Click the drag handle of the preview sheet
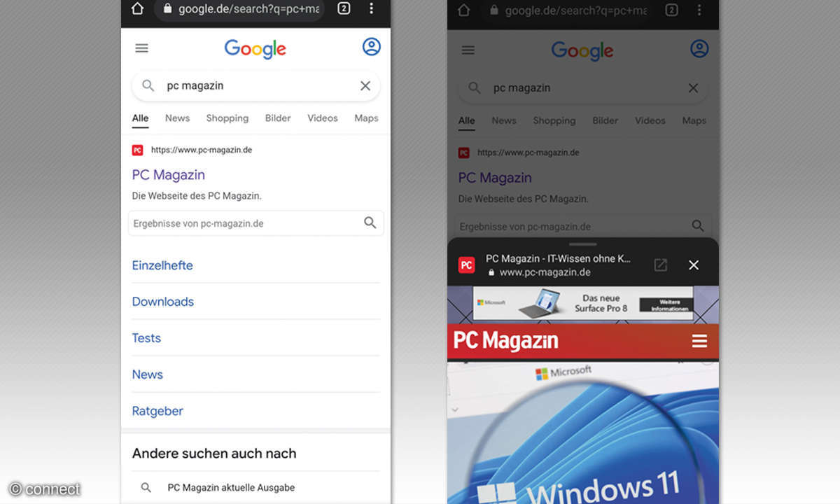 (583, 244)
